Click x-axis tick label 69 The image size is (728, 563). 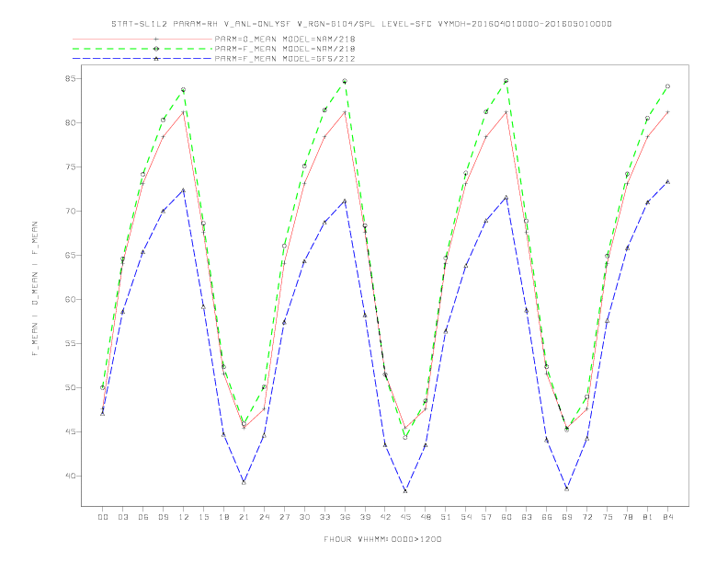(x=567, y=517)
